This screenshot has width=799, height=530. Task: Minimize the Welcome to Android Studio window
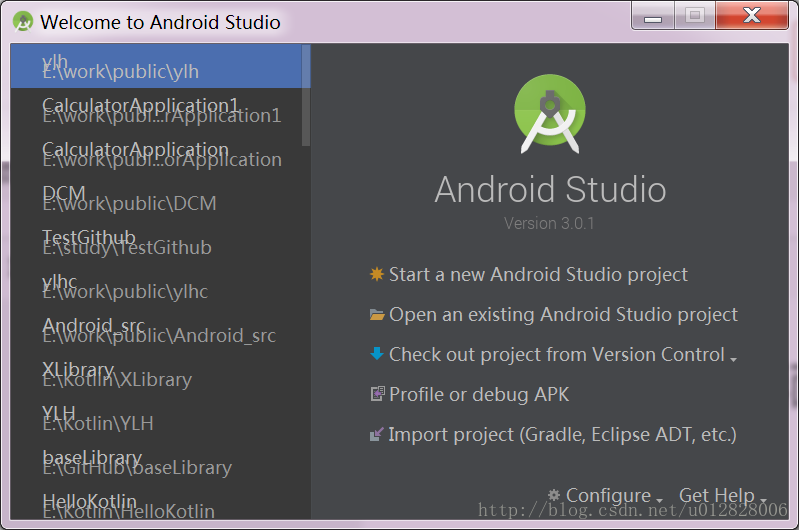click(x=653, y=16)
